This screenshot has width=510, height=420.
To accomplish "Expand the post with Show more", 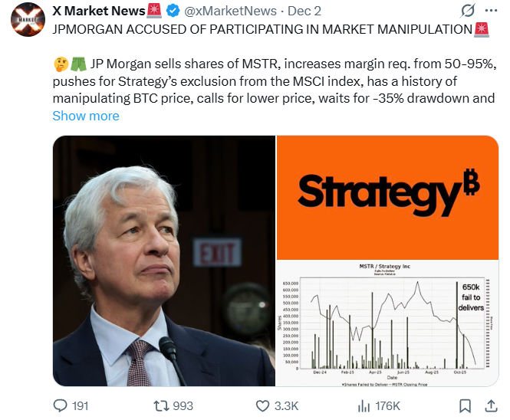I will point(86,116).
